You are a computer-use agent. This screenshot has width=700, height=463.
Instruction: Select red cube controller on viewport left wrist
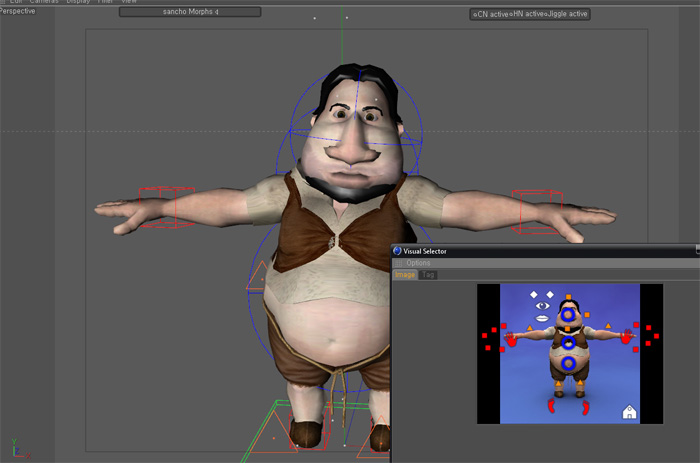pyautogui.click(x=167, y=207)
